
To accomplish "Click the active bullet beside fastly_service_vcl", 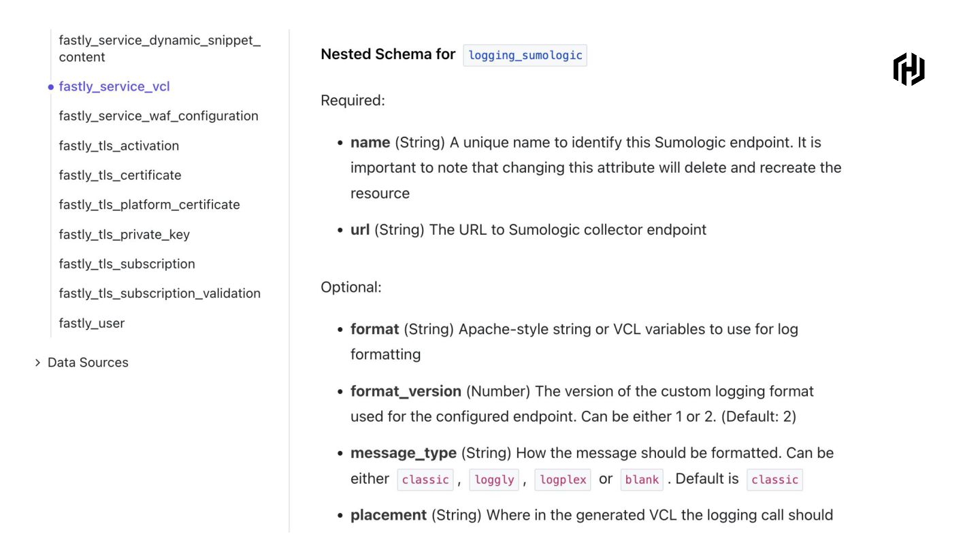I will (51, 87).
